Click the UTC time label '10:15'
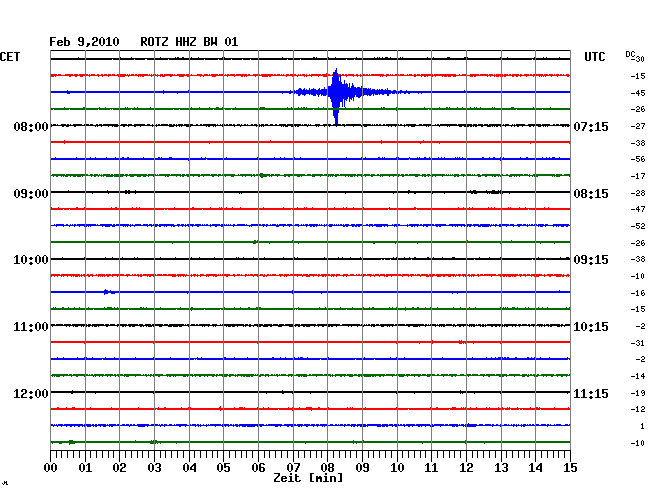The height and width of the screenshot is (494, 650). 591,327
